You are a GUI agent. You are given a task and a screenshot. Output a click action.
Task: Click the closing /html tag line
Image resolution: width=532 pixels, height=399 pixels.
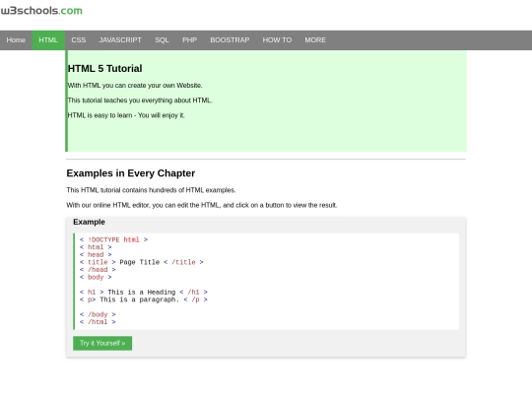tap(98, 322)
